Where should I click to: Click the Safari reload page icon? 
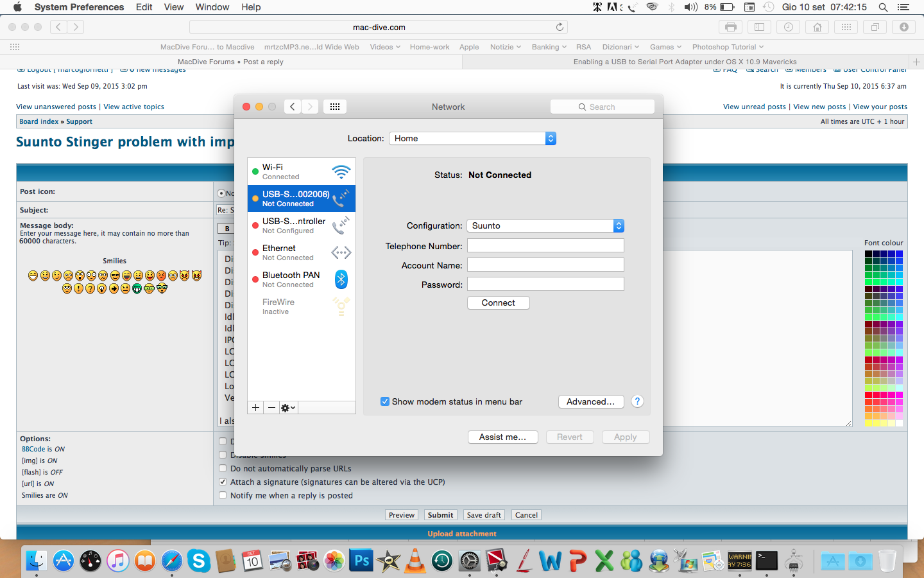[x=560, y=27]
